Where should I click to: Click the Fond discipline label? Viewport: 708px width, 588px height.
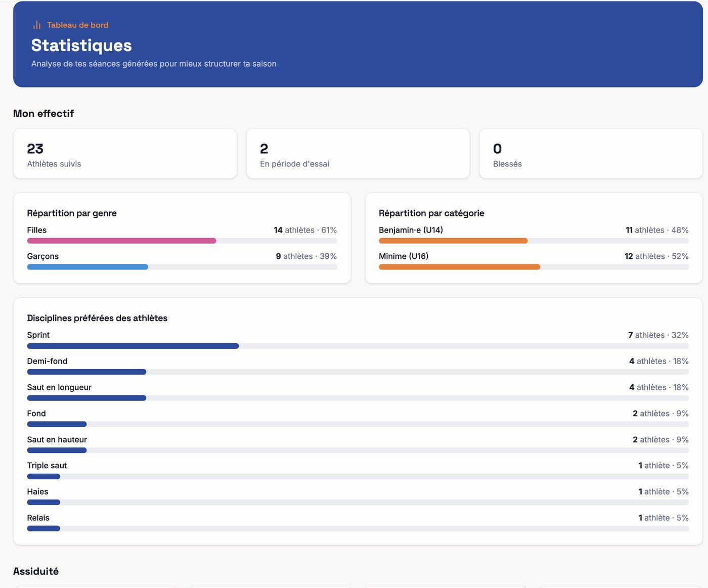(x=36, y=414)
